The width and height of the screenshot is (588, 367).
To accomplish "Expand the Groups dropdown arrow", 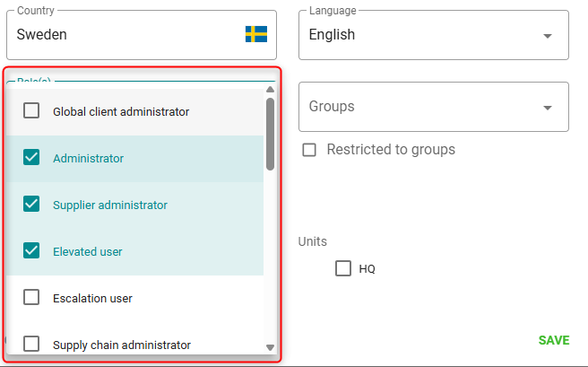I will (547, 108).
